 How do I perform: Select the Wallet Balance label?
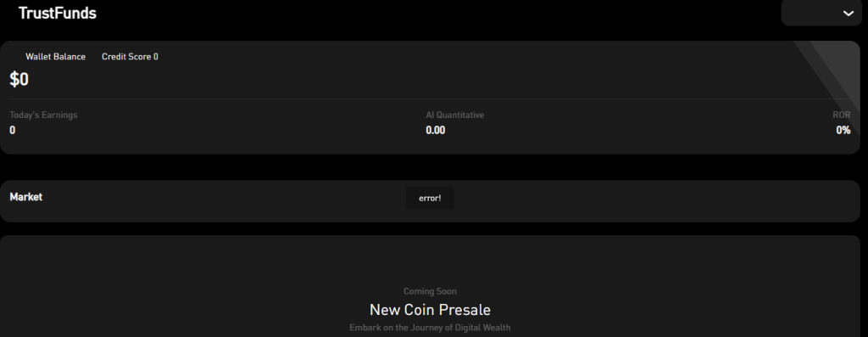[55, 57]
